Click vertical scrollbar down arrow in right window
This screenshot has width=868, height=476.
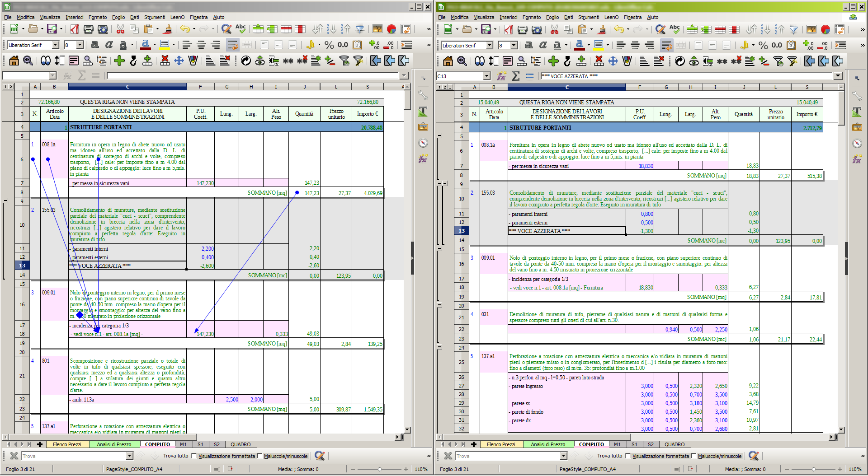(841, 429)
